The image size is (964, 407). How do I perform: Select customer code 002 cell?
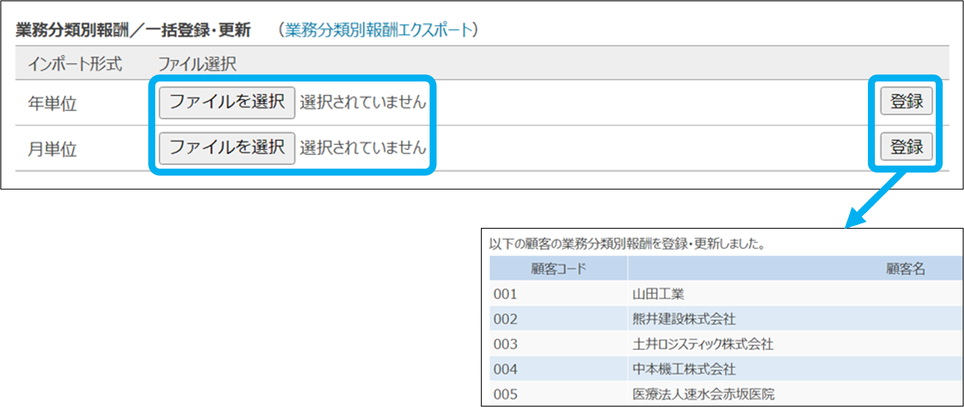tap(505, 319)
